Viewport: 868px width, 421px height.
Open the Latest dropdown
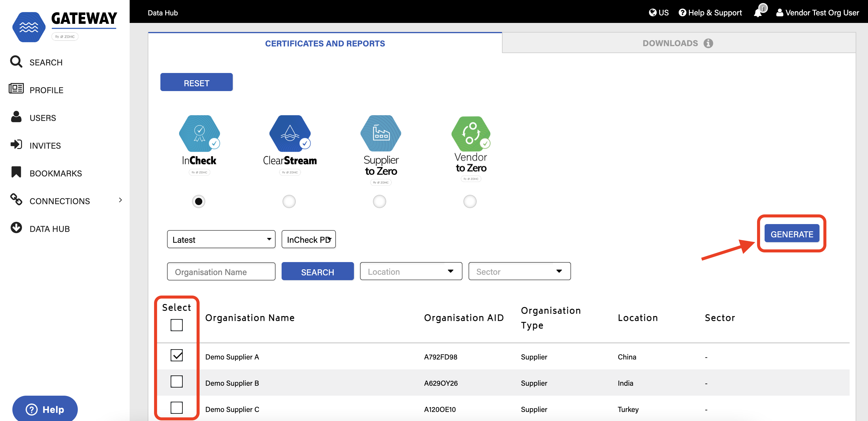(221, 239)
